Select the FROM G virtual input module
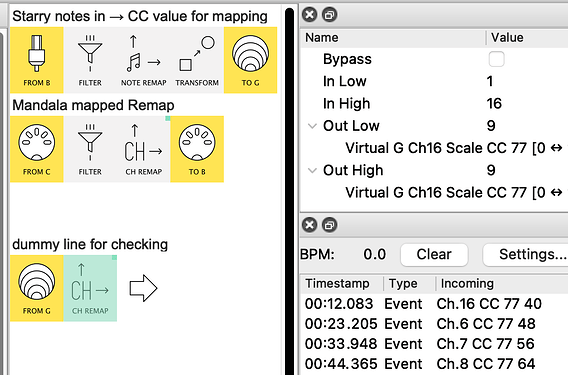The width and height of the screenshot is (568, 375). [37, 288]
